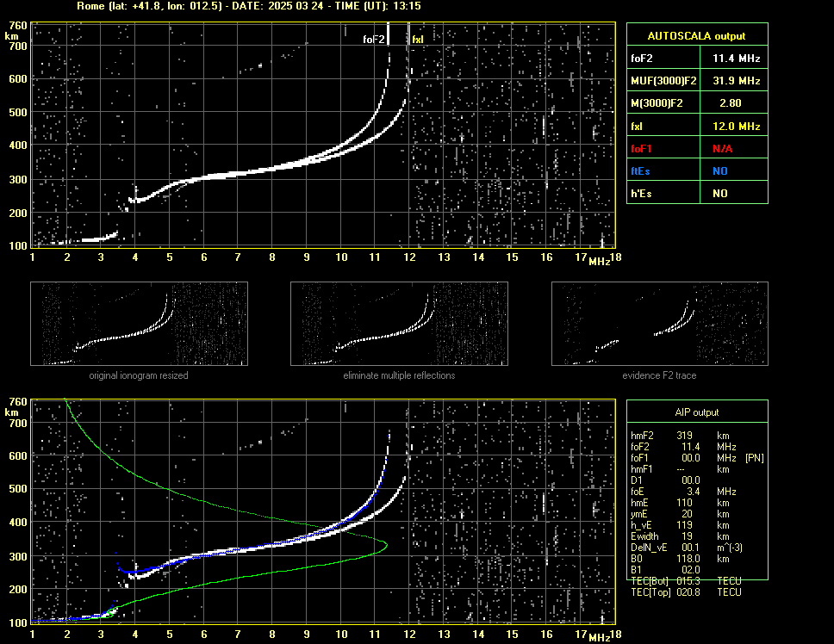Click the red foF1 label in AUTOSCALA table
This screenshot has height=644, width=834.
click(x=641, y=149)
